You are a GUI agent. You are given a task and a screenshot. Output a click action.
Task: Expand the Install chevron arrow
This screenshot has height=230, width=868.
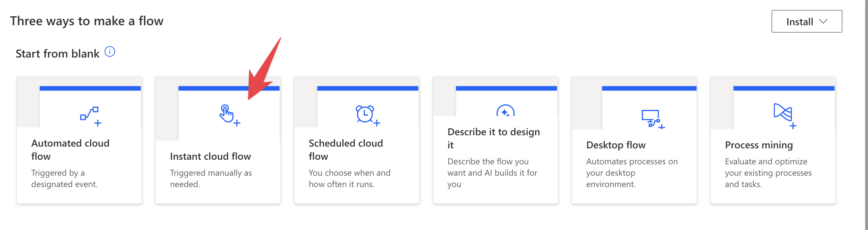pyautogui.click(x=823, y=21)
